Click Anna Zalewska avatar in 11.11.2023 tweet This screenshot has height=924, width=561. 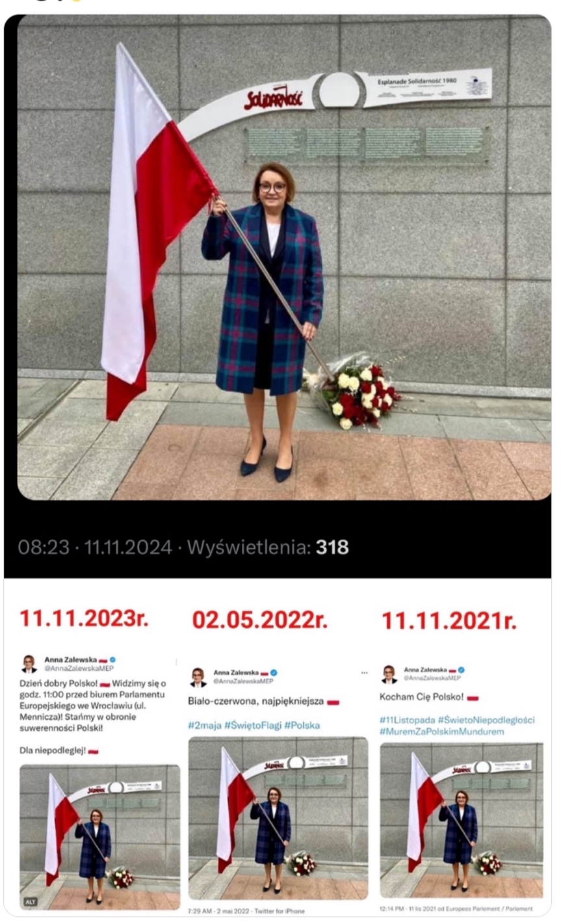click(29, 663)
